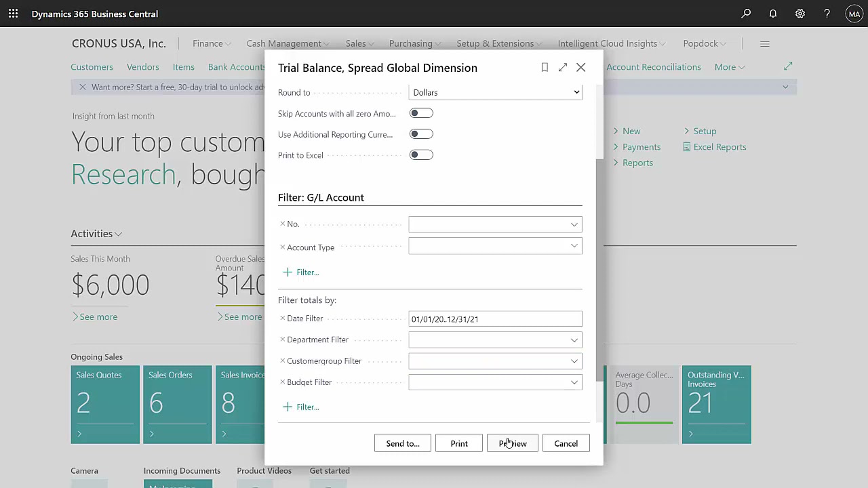The image size is (868, 488).
Task: Open the Vendors link
Action: [x=142, y=66]
